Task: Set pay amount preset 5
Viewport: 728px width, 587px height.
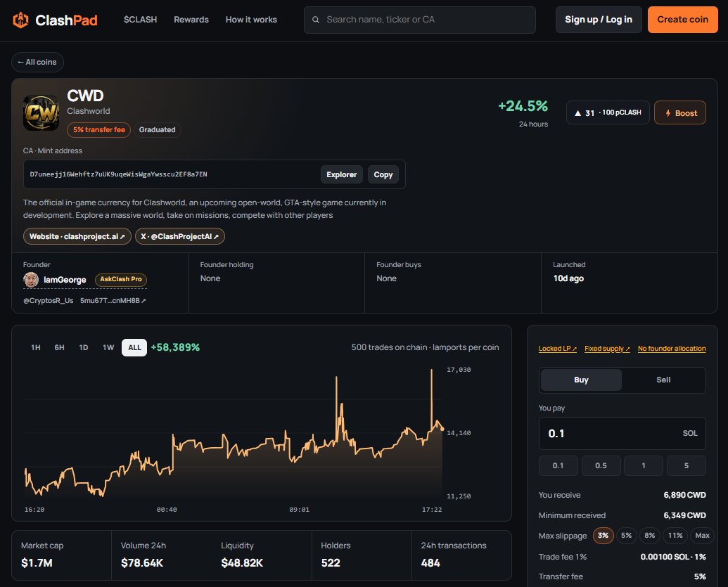Action: click(687, 466)
